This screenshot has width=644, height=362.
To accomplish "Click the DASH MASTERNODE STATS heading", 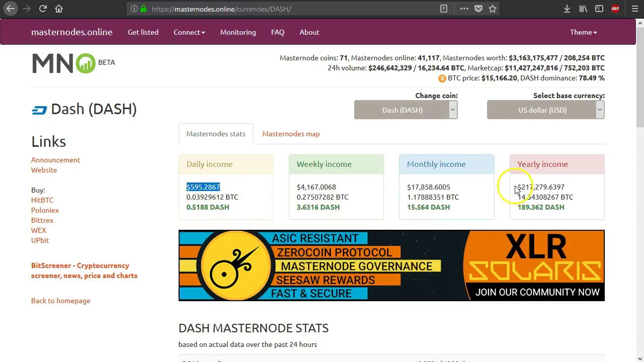I will pyautogui.click(x=254, y=328).
